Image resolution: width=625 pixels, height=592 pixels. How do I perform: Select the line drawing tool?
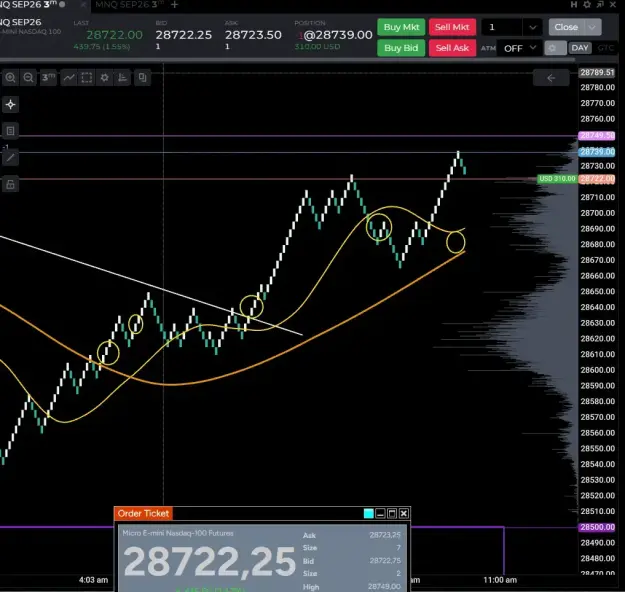coord(10,158)
